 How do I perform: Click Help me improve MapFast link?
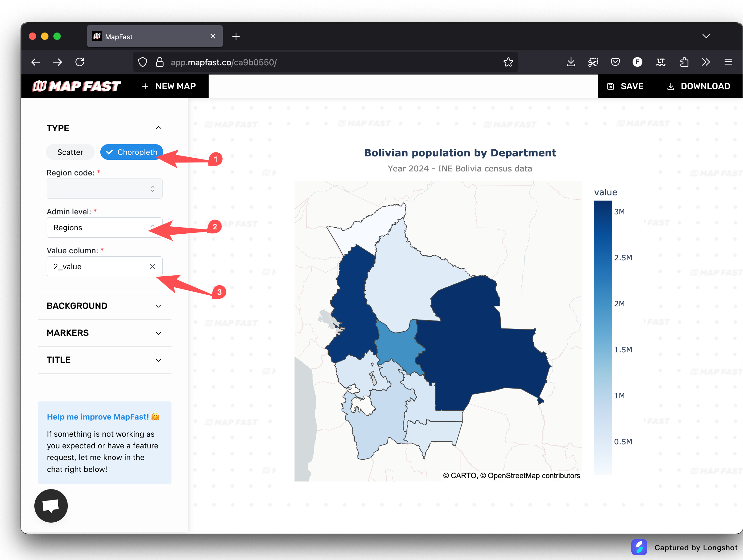(x=103, y=417)
